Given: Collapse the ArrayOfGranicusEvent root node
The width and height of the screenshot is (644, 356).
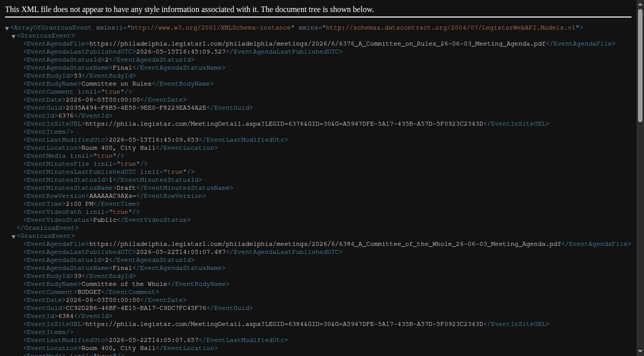Looking at the screenshot, I should pos(7,29).
